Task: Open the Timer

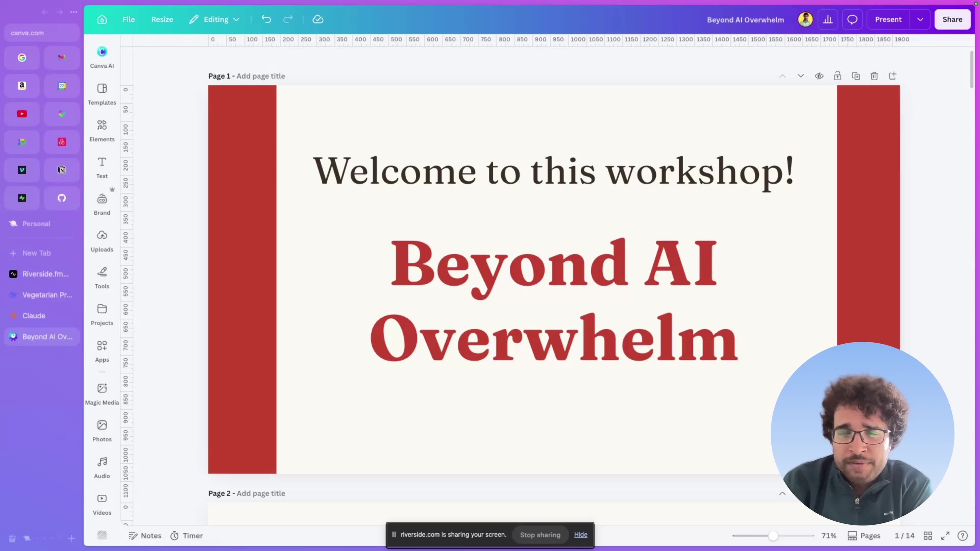Action: (186, 535)
